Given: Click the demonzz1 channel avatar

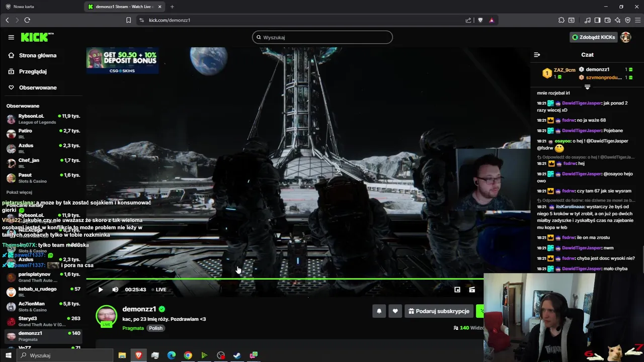Looking at the screenshot, I should point(106,316).
